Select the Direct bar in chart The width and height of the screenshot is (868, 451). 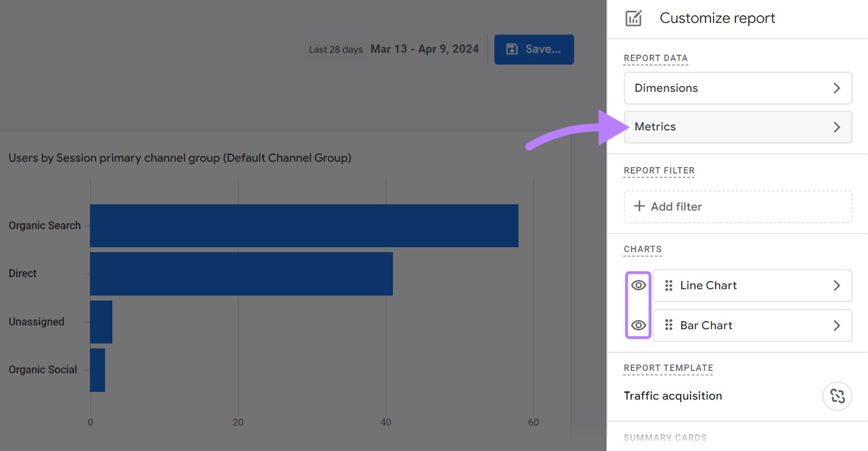[x=241, y=274]
